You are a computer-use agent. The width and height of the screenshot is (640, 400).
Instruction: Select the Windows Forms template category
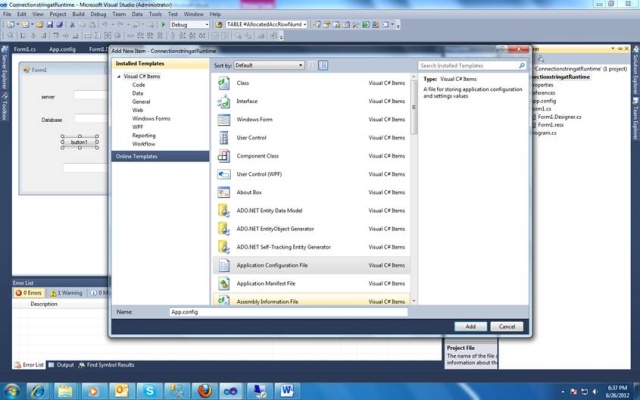[151, 119]
